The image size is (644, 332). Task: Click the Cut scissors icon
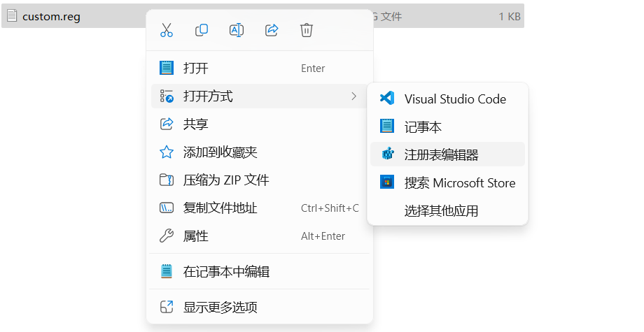167,30
